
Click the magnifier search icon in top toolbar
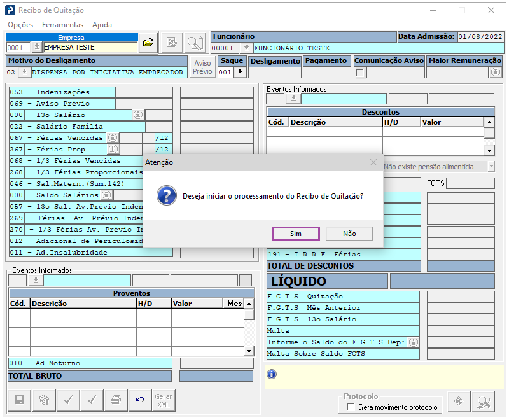click(195, 43)
